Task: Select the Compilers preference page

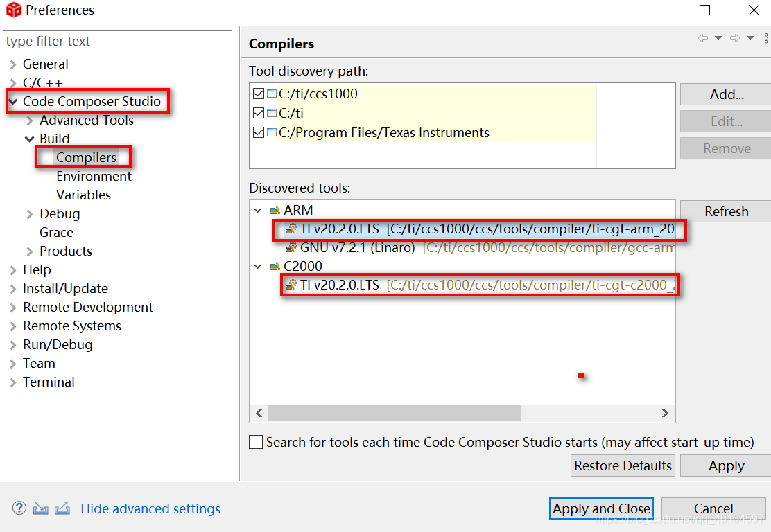Action: click(86, 157)
